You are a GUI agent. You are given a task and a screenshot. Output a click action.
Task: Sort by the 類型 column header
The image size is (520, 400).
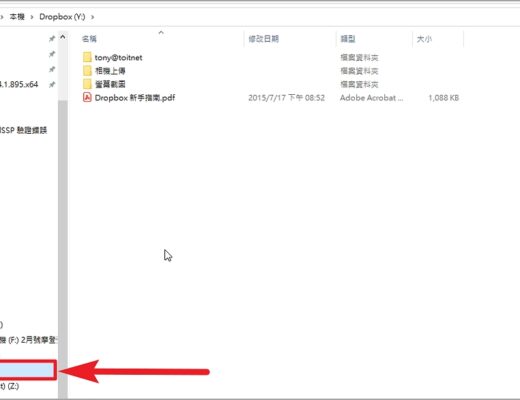coord(348,39)
